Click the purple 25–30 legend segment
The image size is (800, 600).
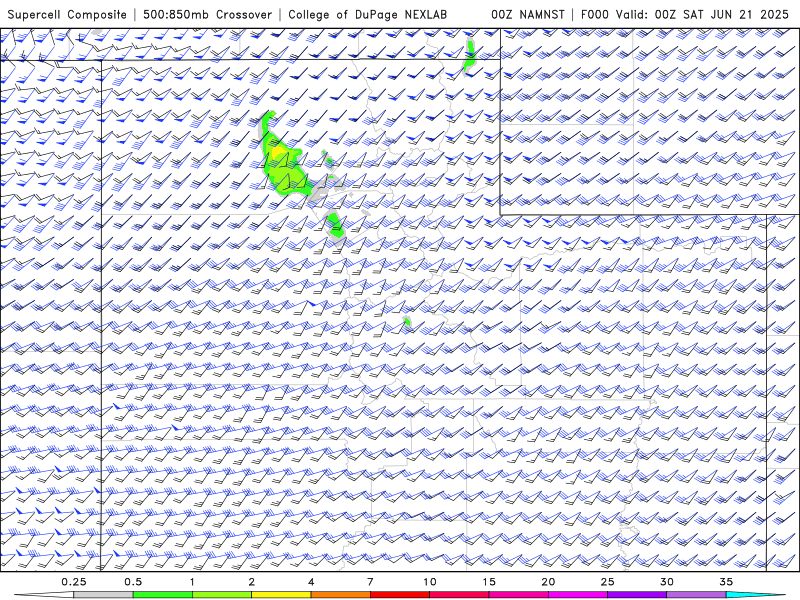[637, 595]
